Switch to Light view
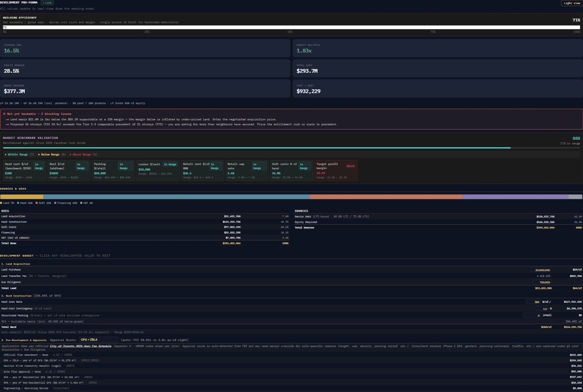 tap(572, 3)
